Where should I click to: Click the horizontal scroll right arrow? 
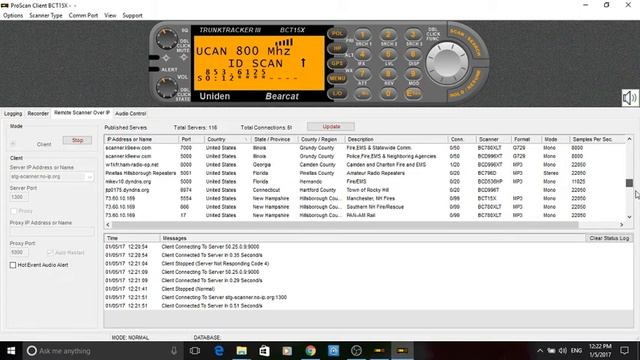621,225
